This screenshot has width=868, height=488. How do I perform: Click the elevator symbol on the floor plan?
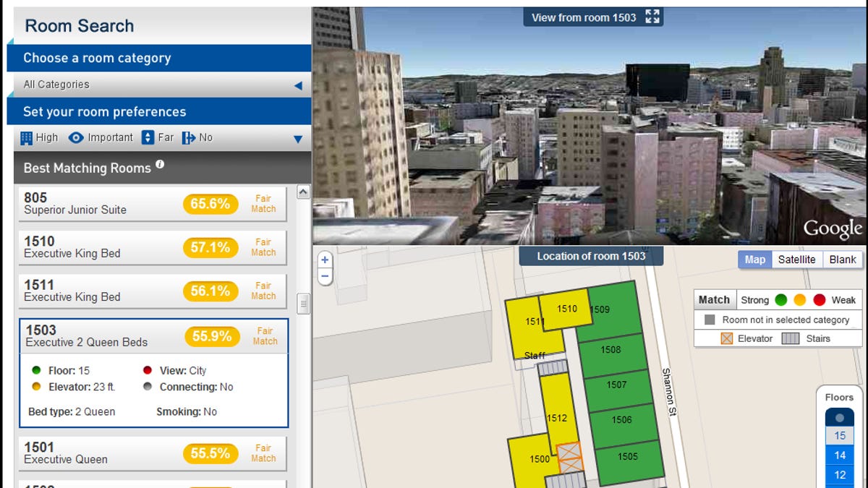(x=569, y=457)
